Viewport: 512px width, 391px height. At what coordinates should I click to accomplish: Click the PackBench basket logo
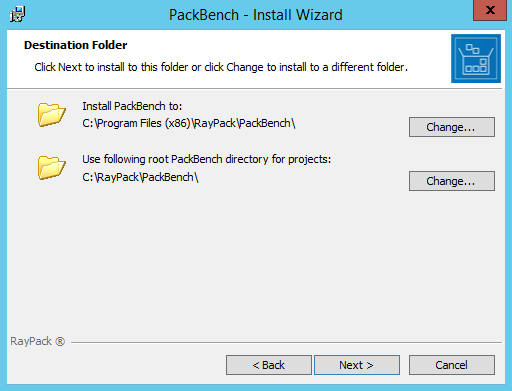[476, 58]
